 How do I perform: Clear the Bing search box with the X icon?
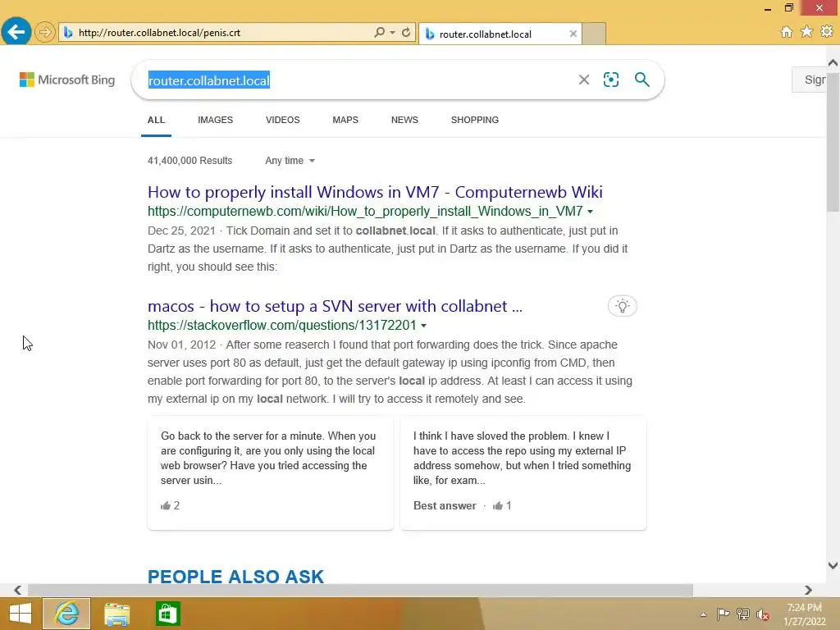tap(584, 80)
